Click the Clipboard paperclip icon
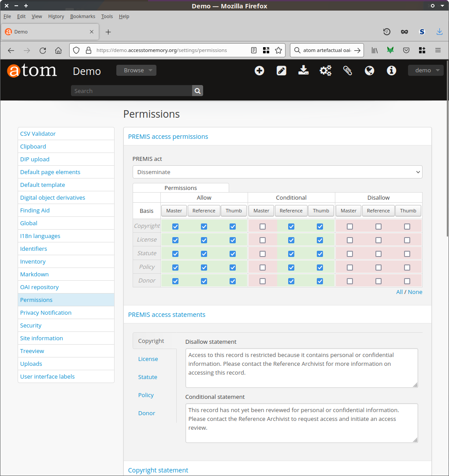 [348, 71]
